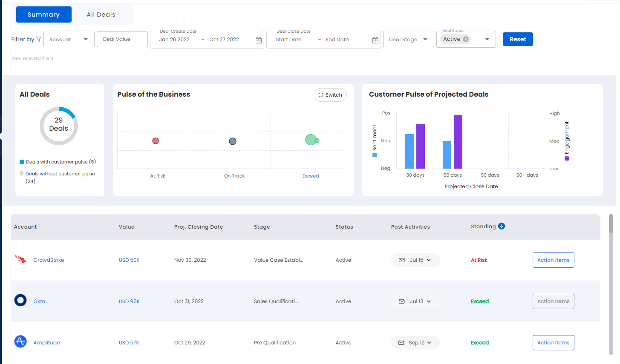The height and width of the screenshot is (364, 620).
Task: Click the View selected filters link
Action: tap(32, 58)
